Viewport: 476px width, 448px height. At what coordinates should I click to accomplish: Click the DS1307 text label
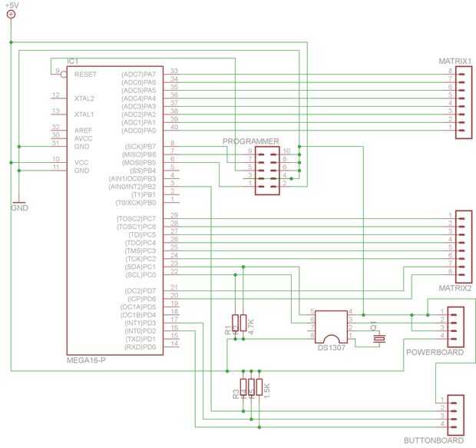click(x=331, y=347)
